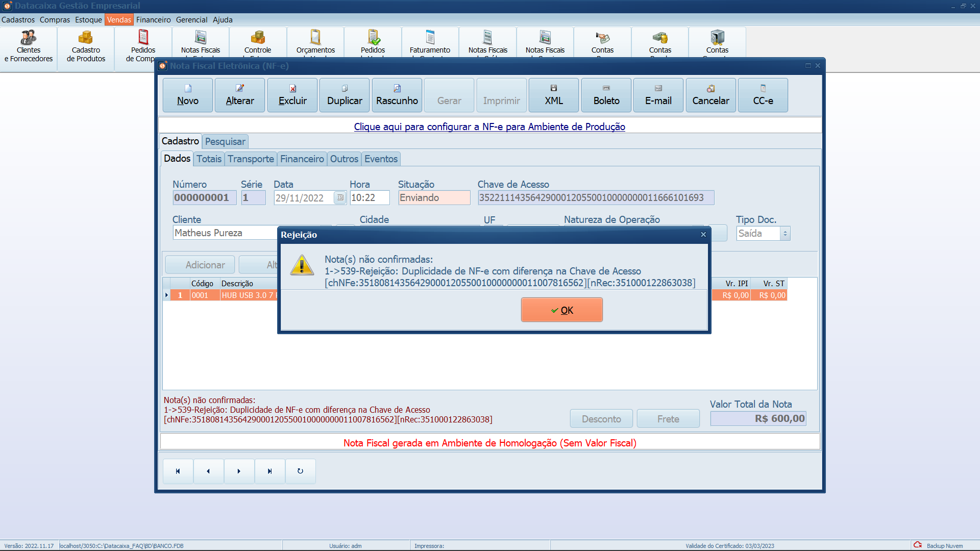Click the navigate-next arrow button

point(239,471)
